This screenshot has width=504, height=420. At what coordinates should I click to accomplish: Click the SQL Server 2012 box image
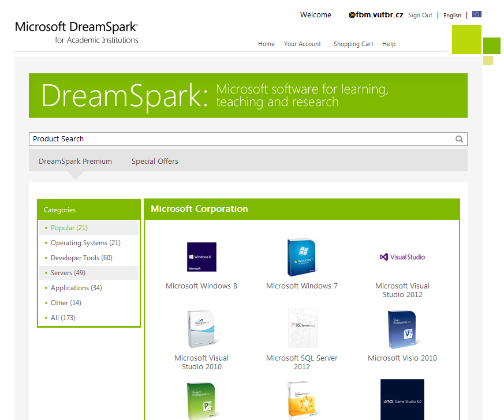coord(303,328)
